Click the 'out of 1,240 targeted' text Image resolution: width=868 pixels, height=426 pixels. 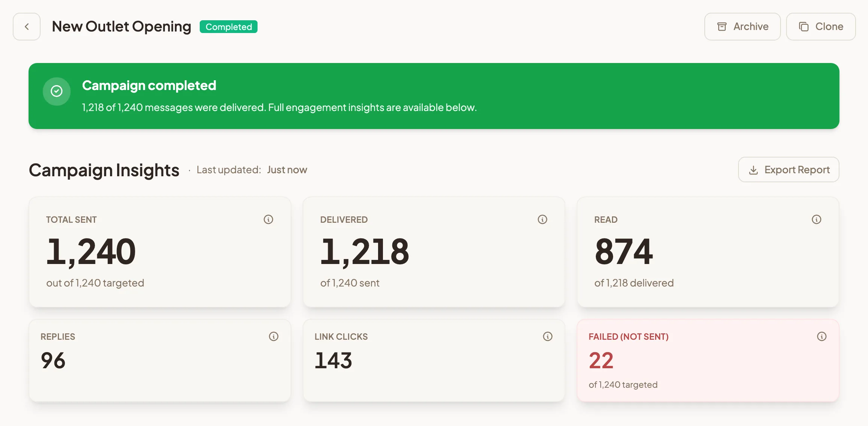point(95,283)
